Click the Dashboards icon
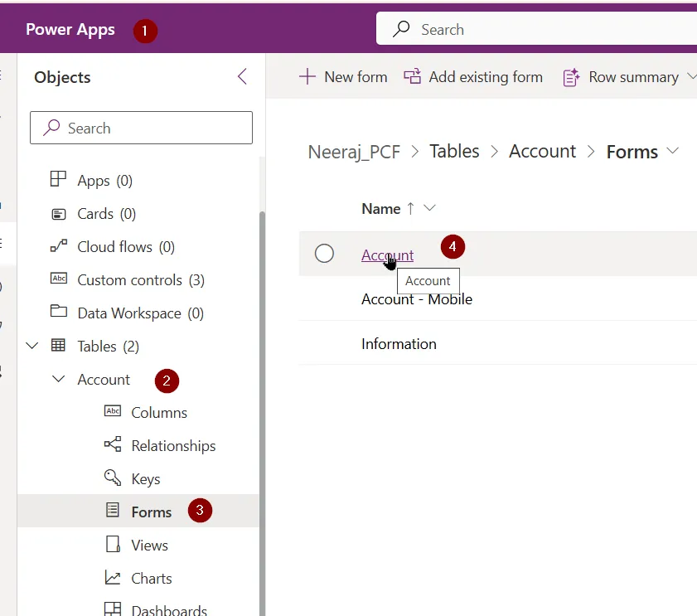697x616 pixels. (113, 609)
